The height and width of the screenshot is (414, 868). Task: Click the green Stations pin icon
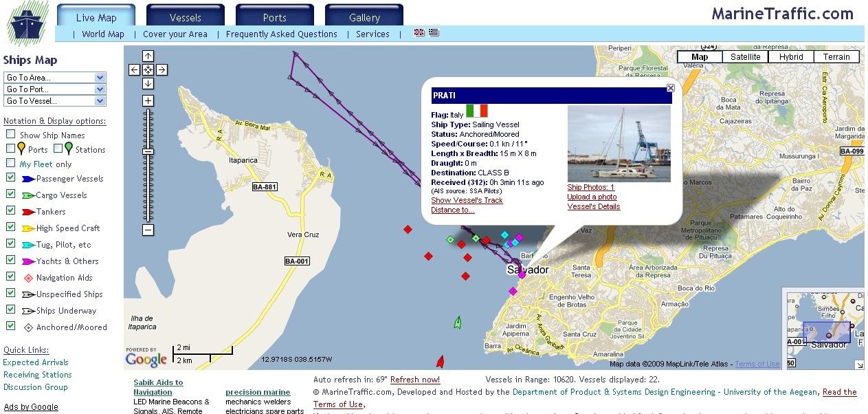point(69,148)
